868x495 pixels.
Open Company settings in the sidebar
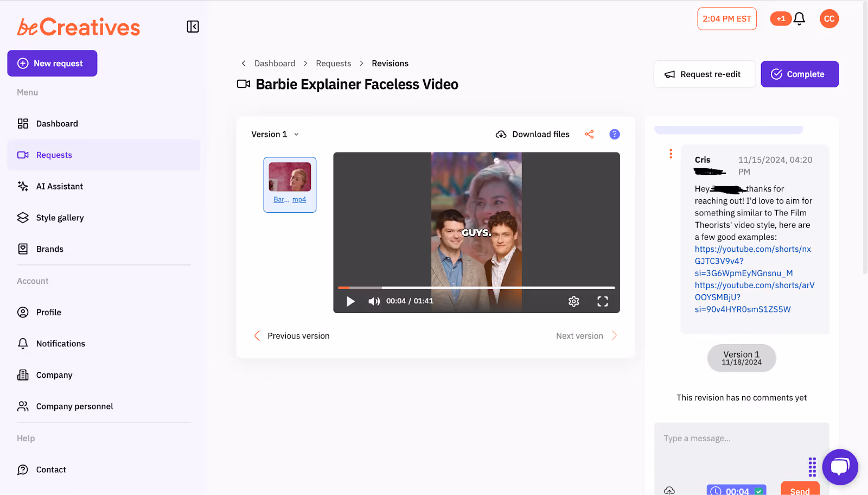click(104, 375)
